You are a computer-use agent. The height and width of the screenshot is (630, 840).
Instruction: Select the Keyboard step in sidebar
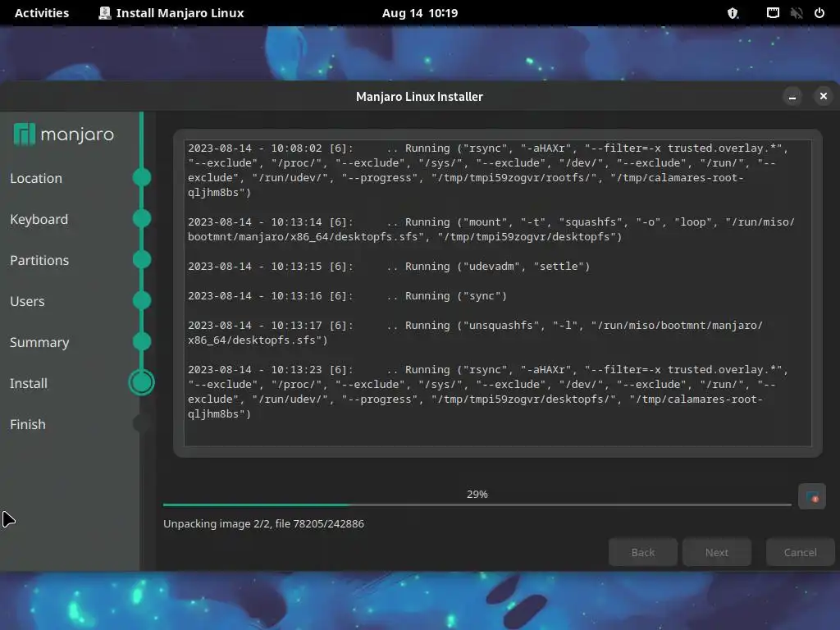39,219
